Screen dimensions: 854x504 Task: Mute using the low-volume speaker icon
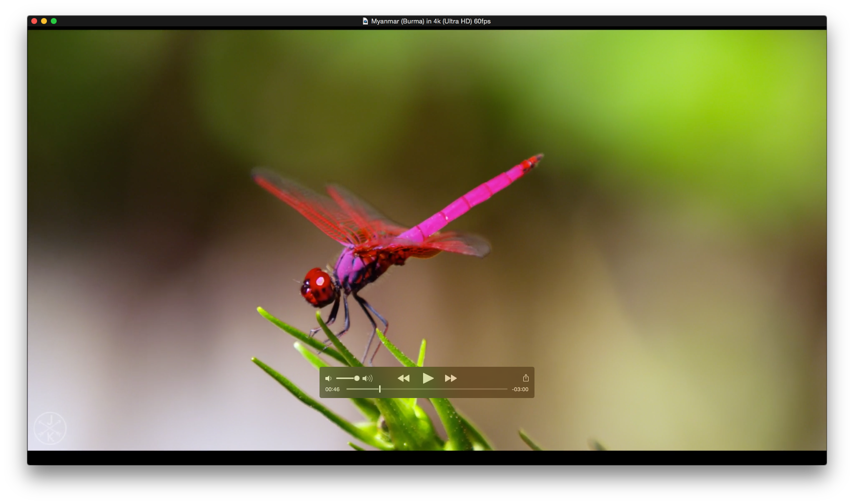tap(328, 378)
